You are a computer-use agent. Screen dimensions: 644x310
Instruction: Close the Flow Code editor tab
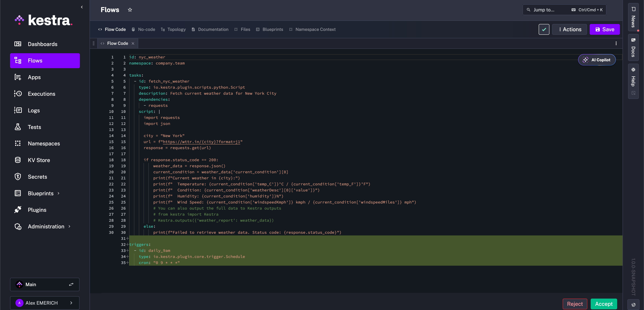(x=133, y=43)
